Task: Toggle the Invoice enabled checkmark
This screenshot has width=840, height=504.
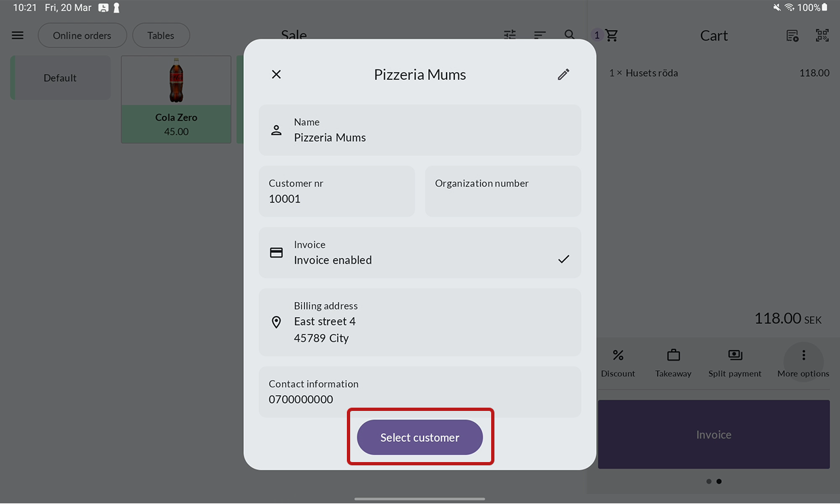Action: point(563,260)
